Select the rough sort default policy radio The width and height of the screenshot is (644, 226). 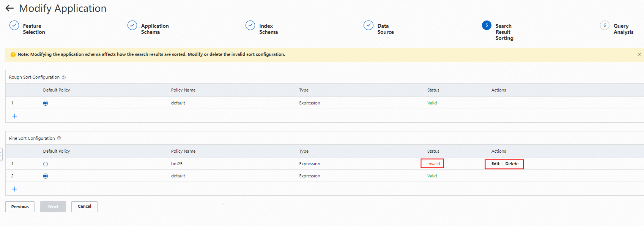[x=46, y=103]
